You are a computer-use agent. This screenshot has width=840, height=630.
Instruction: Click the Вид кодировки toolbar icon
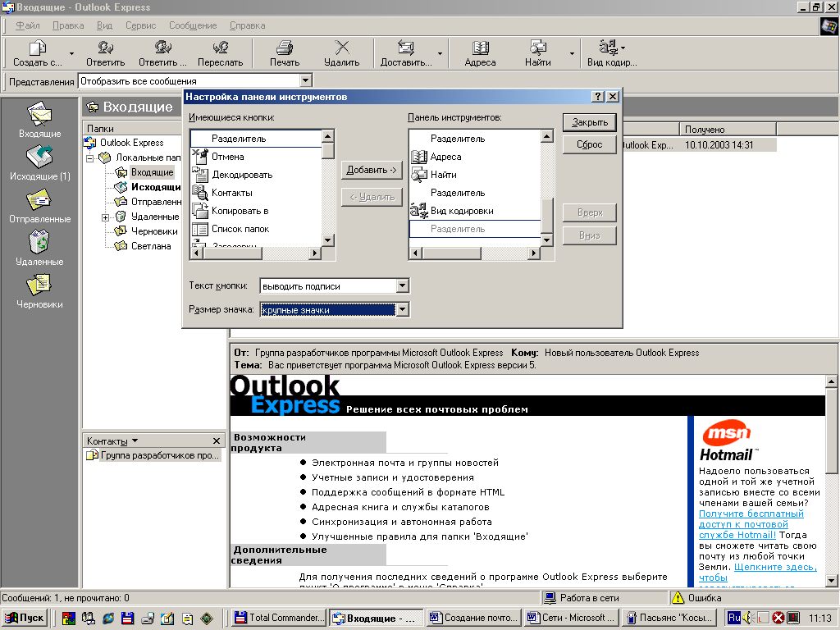point(609,48)
